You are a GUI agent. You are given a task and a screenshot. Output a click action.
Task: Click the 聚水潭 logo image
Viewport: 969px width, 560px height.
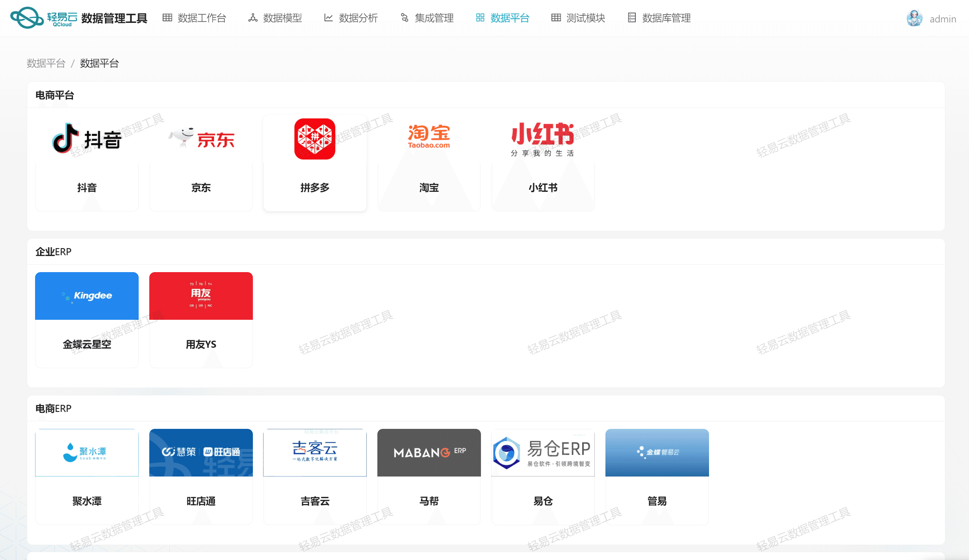coord(87,452)
